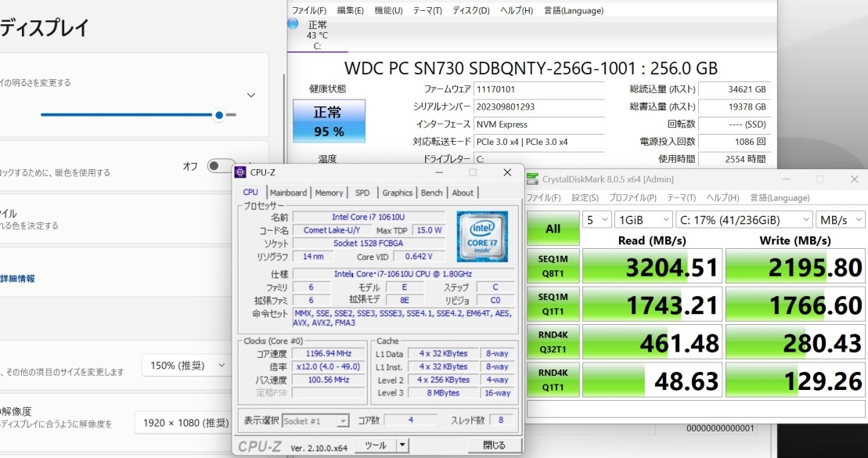
Task: Switch to the Mainboard tab in CPU-Z
Action: (288, 193)
